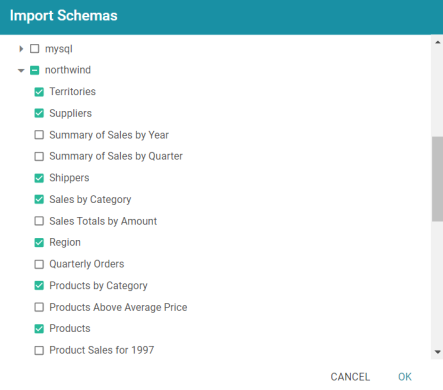
Task: Click the scrollbar up arrow
Action: click(x=438, y=42)
